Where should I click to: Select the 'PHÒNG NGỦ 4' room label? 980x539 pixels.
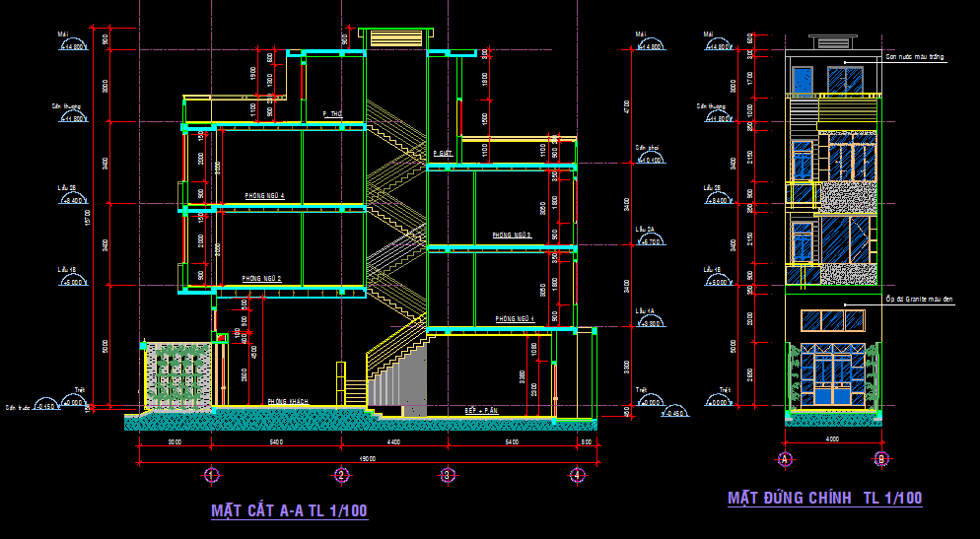tap(264, 196)
